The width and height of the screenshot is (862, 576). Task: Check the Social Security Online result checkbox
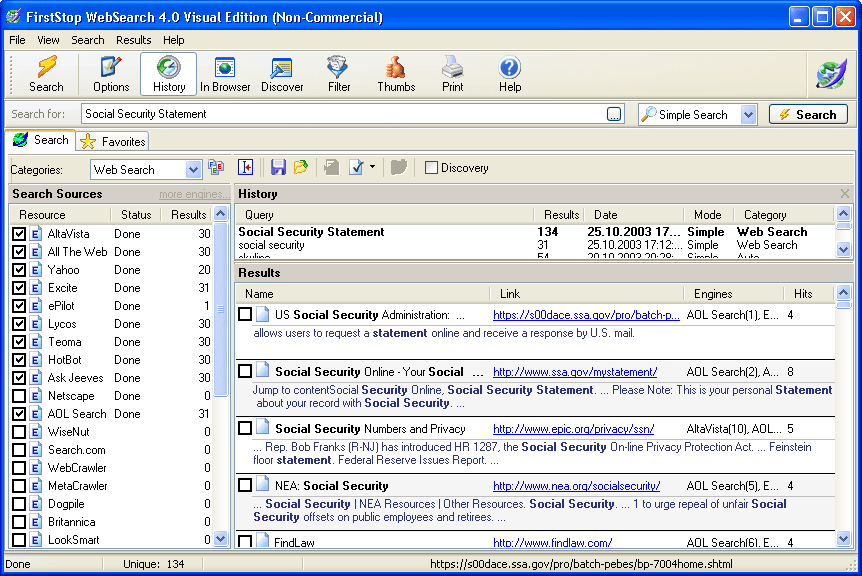[245, 372]
